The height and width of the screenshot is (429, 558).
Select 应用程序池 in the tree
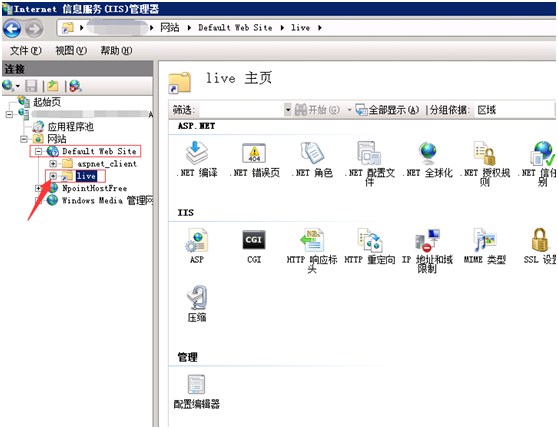(x=70, y=127)
